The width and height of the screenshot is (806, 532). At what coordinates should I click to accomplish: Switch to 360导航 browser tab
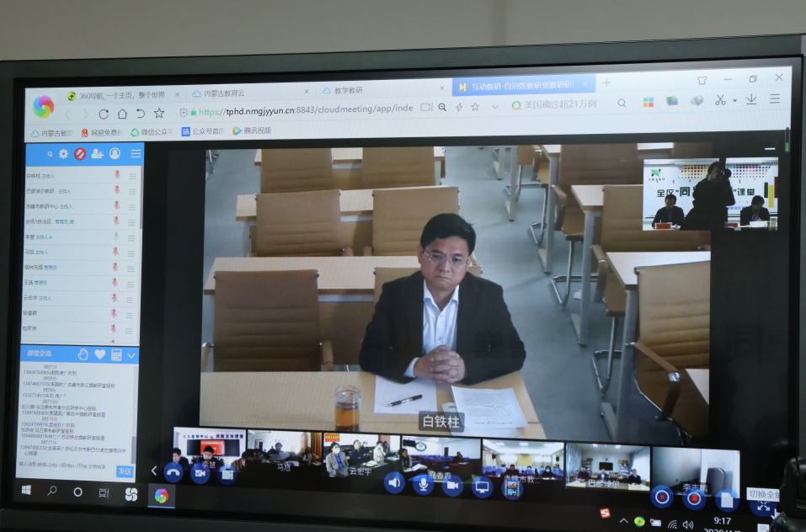coord(123,95)
